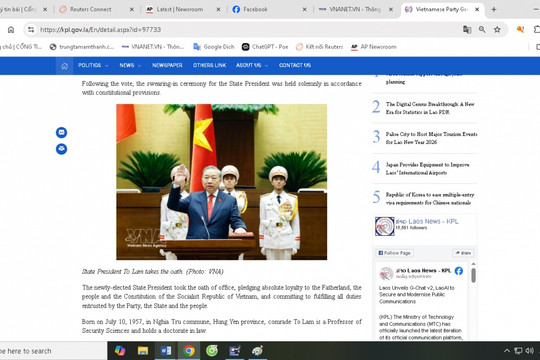Switch to the Latest | Newsroom tab

[179, 10]
